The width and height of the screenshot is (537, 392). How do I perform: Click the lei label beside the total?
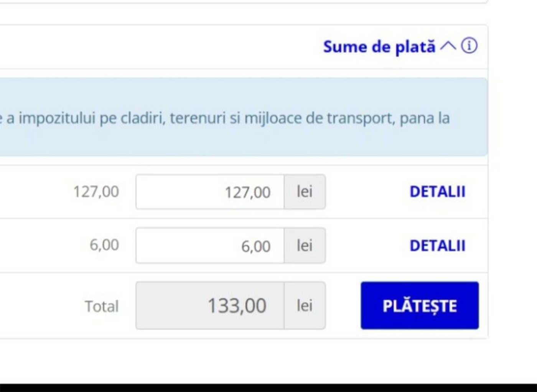pyautogui.click(x=305, y=306)
